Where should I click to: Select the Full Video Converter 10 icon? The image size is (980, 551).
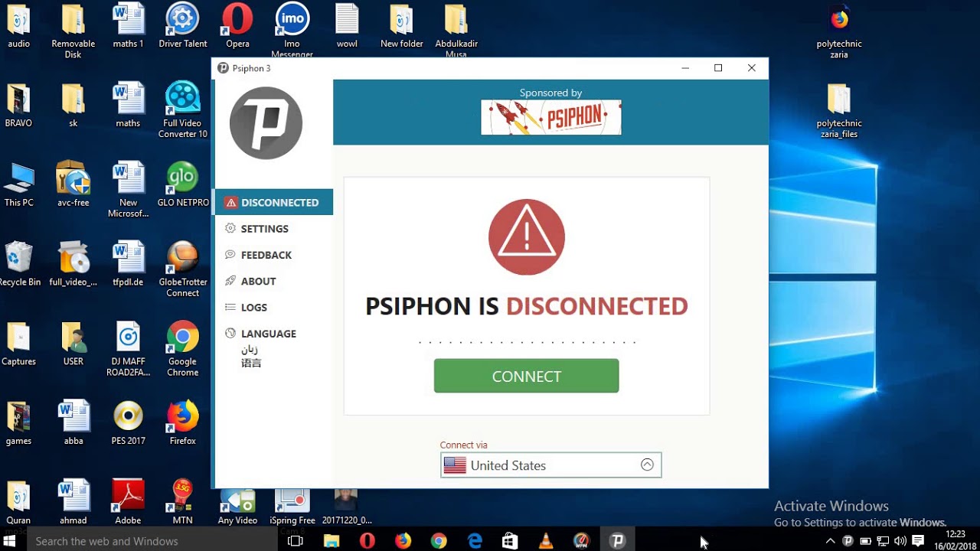click(x=183, y=110)
